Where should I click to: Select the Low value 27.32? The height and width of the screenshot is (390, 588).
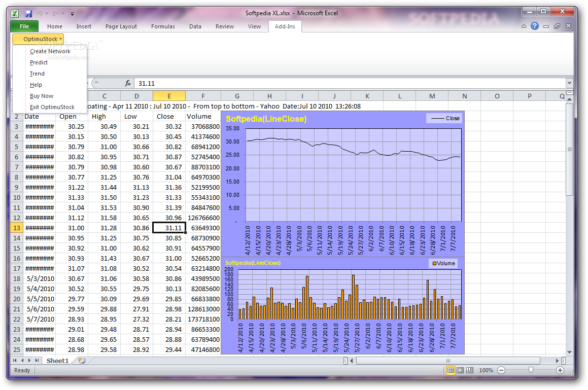point(136,320)
